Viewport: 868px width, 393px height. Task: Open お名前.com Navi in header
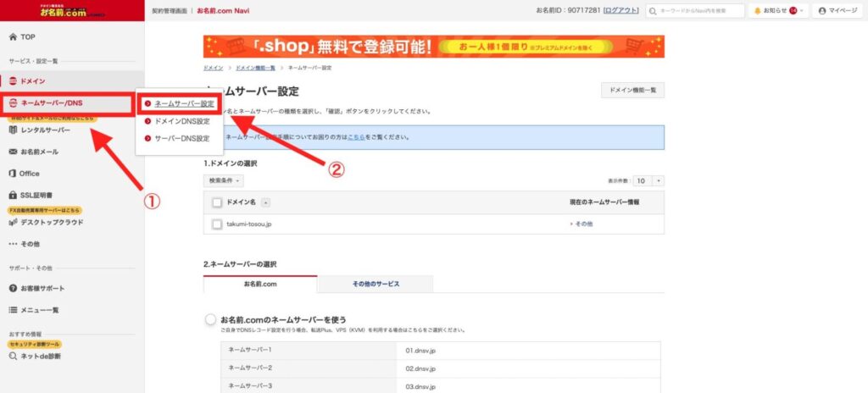click(x=223, y=10)
